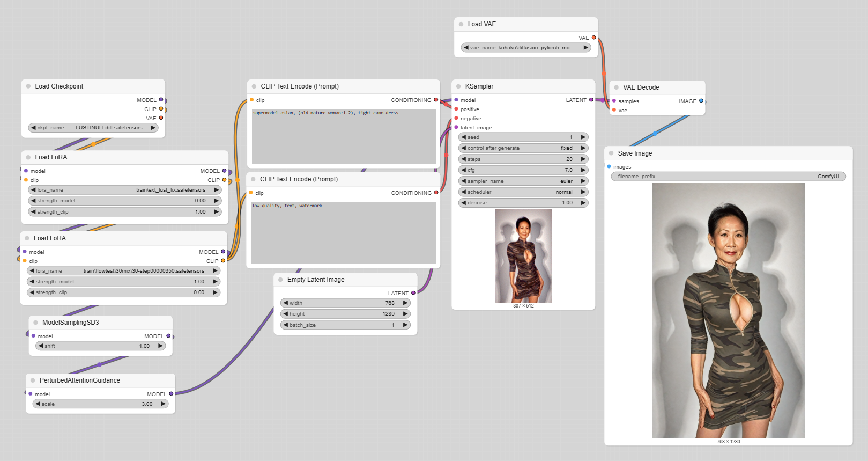Click the positive input socket on KSampler
Image resolution: width=868 pixels, height=461 pixels.
tap(456, 109)
